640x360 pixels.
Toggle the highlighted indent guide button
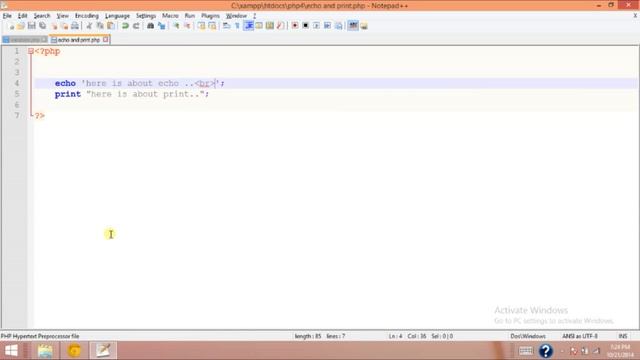(248, 26)
